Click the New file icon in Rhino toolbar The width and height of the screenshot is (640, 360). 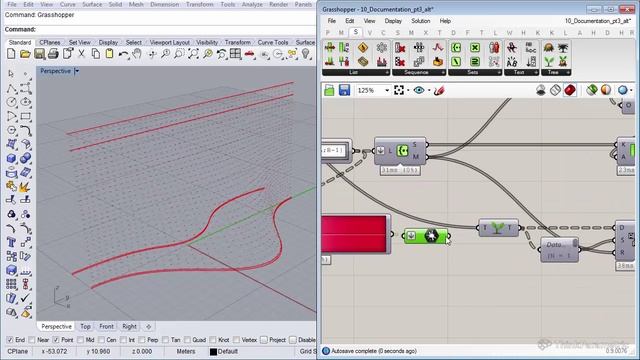tap(11, 53)
